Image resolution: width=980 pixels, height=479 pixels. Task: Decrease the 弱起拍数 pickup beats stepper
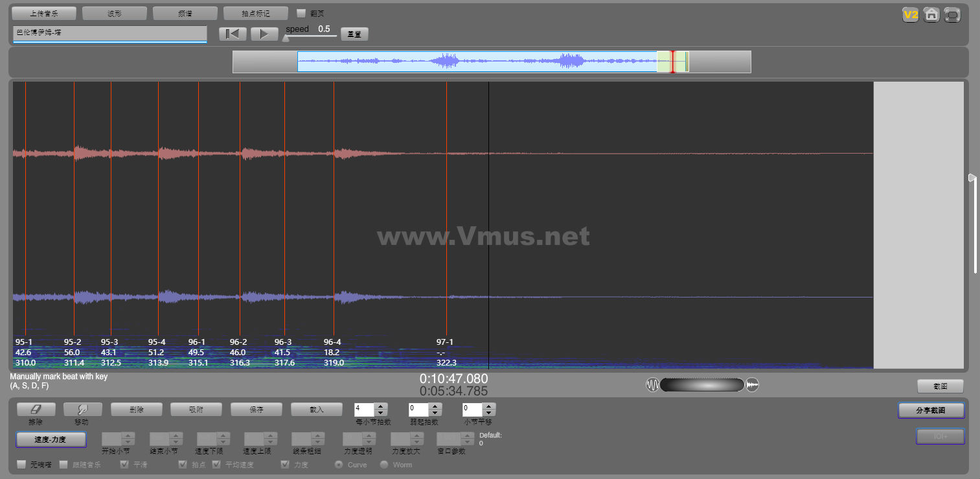tap(435, 413)
